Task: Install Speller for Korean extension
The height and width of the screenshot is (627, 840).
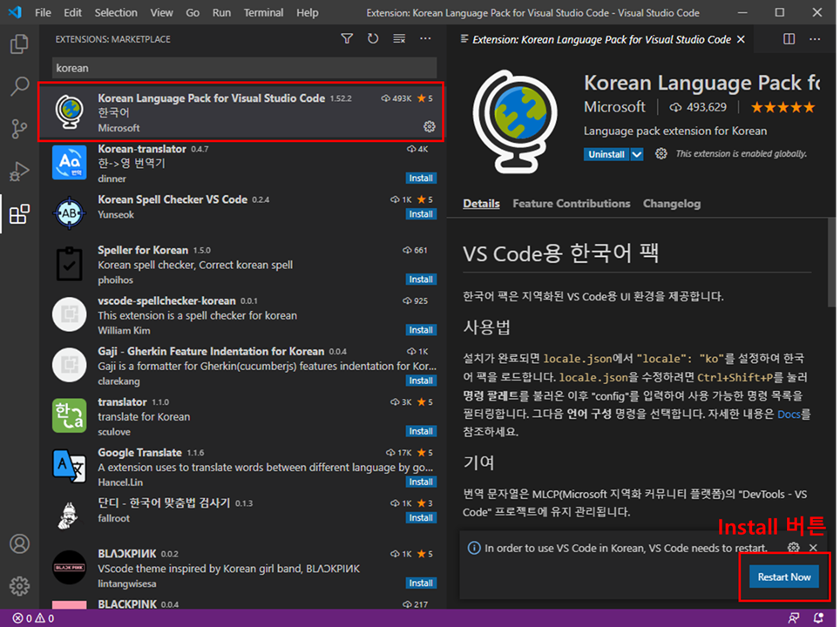Action: pyautogui.click(x=421, y=279)
